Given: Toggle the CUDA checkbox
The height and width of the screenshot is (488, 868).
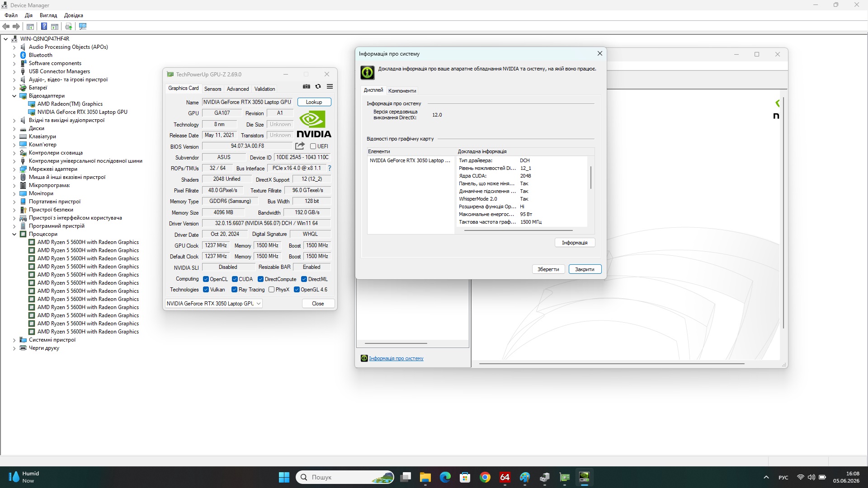Looking at the screenshot, I should [235, 279].
